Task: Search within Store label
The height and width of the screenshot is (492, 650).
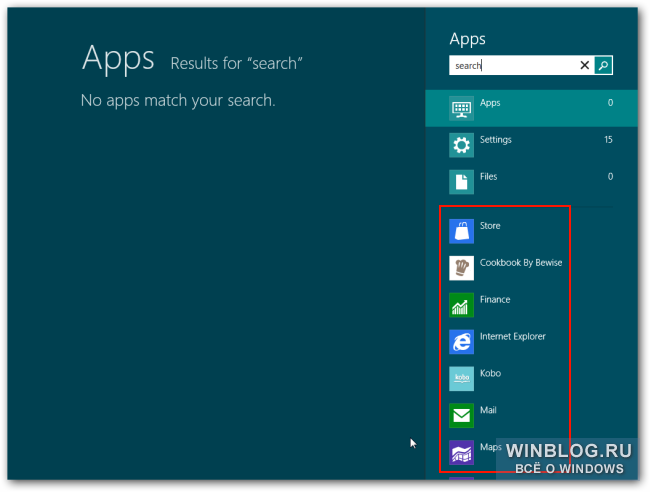Action: pyautogui.click(x=490, y=226)
